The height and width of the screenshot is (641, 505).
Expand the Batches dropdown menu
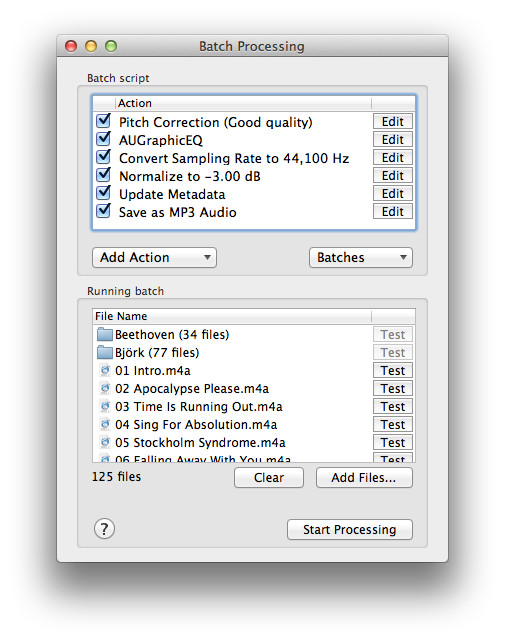(361, 258)
